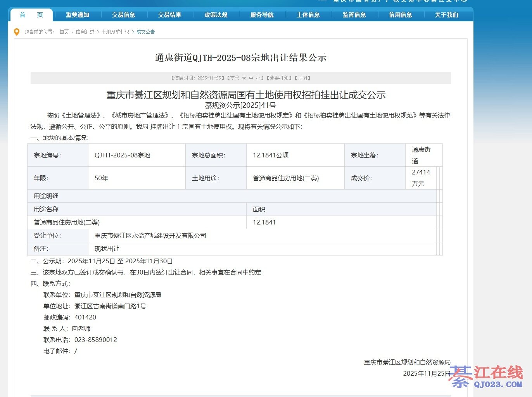This screenshot has width=532, height=397.
Task: Navigate to 服务导航
Action: (262, 15)
